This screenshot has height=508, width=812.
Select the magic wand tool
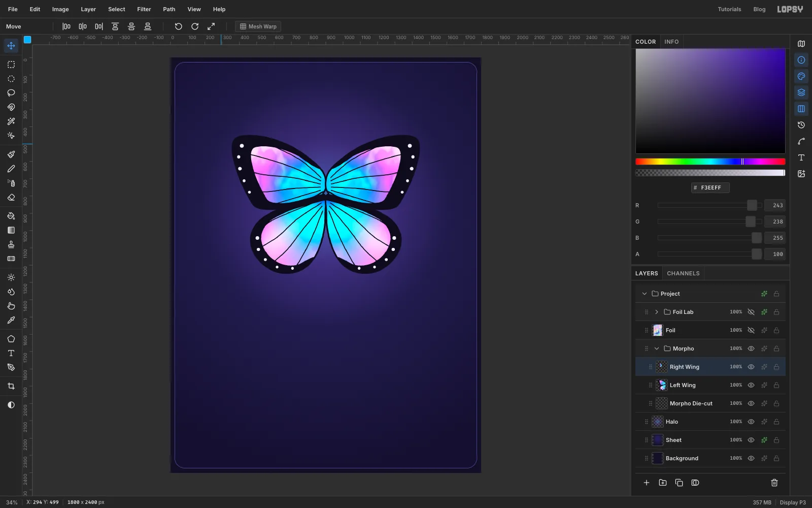[x=11, y=121]
